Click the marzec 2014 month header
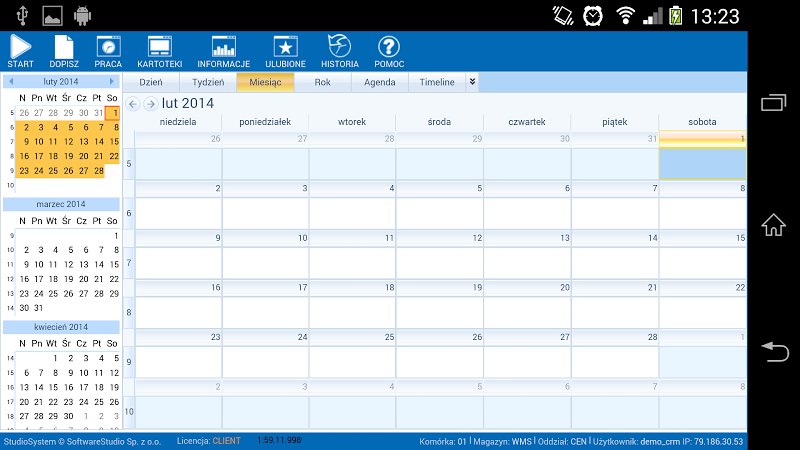This screenshot has width=800, height=450. (x=61, y=204)
